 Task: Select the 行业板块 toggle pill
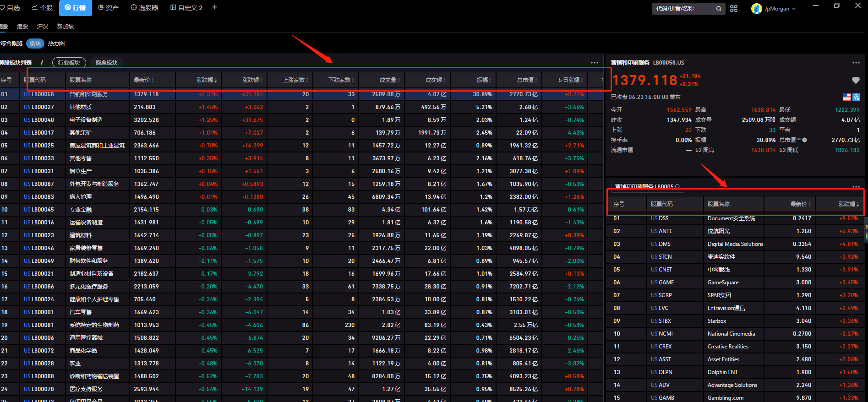click(69, 62)
